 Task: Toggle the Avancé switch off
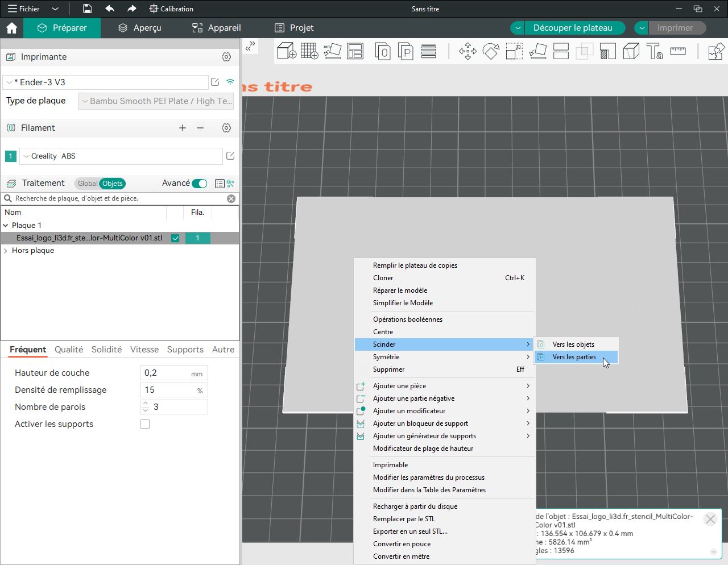200,184
